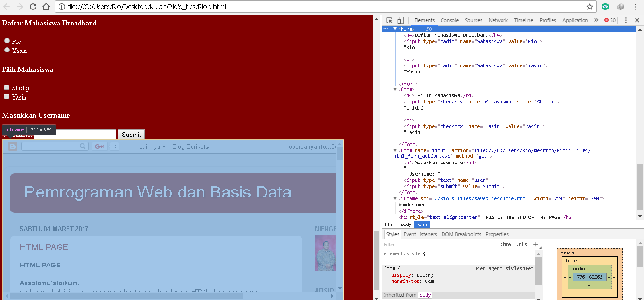
Task: Click the three-dot marker on selected DOM row
Action: tap(385, 29)
